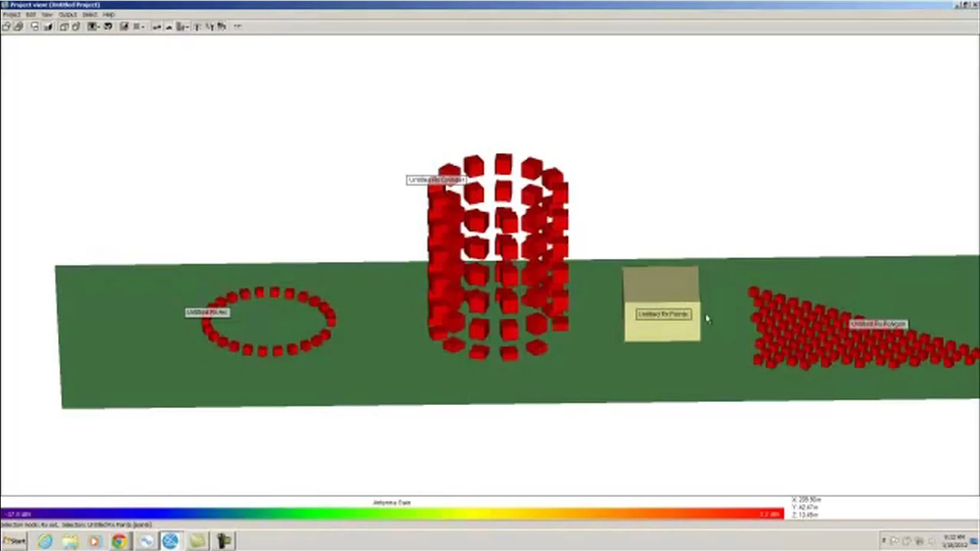Viewport: 980px width, 551px height.
Task: Toggle visibility of the Untitled Rx Cylinder label
Action: 435,179
